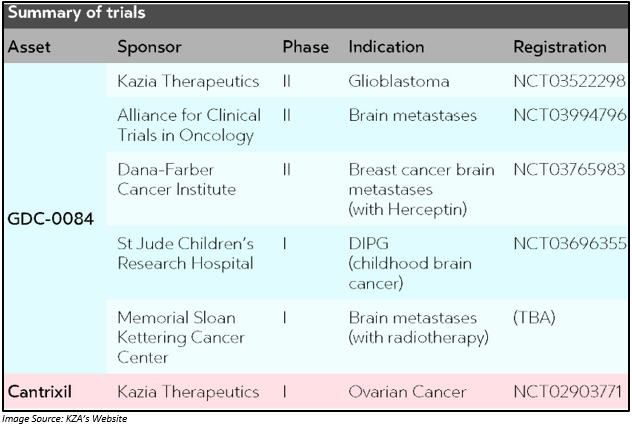Open registration NCT03765983

click(x=569, y=169)
